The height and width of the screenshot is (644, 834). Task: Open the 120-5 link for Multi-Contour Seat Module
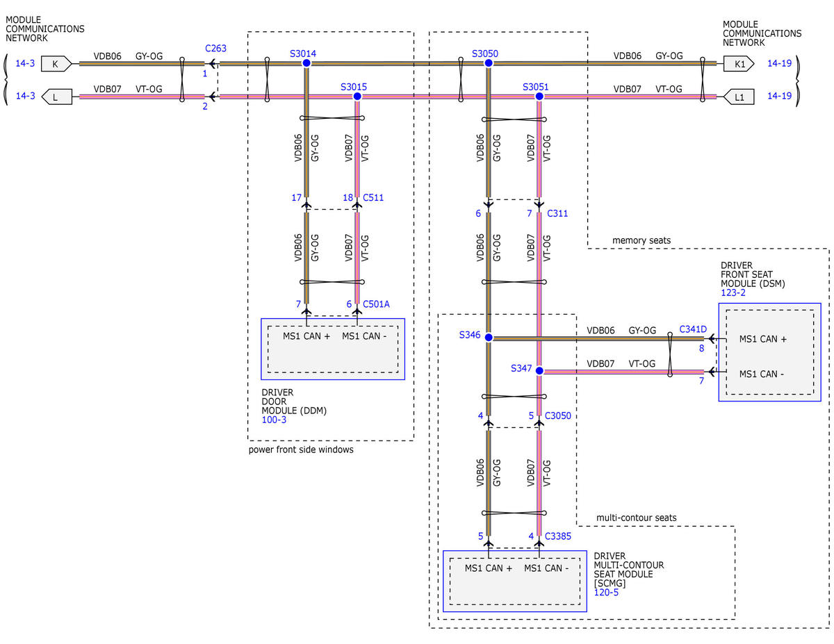pyautogui.click(x=605, y=593)
